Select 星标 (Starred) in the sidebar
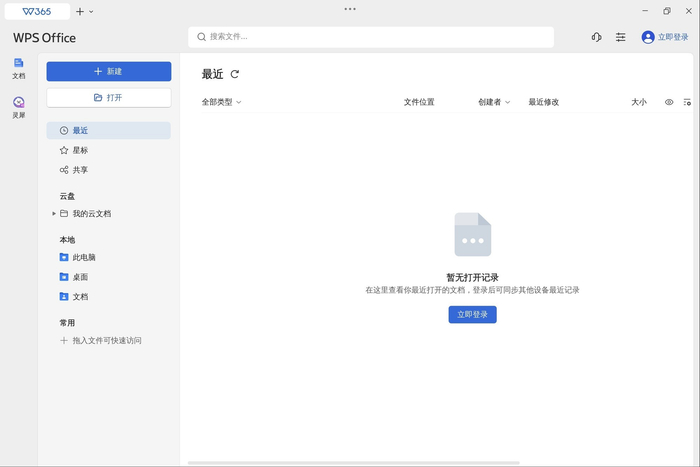This screenshot has height=467, width=700. pos(80,150)
